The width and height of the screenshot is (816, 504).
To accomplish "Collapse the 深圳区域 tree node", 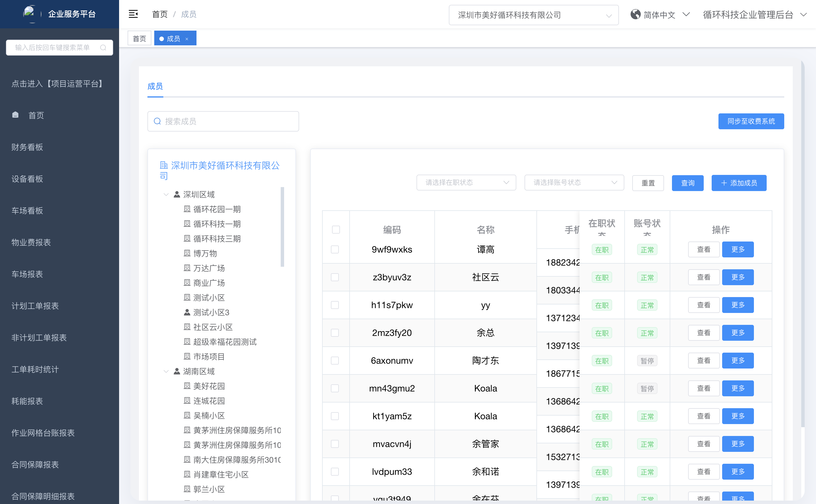I will click(x=166, y=194).
